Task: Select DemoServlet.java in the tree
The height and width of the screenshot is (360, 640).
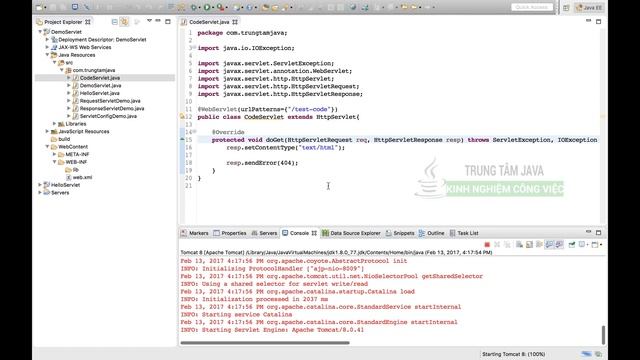Action: [x=100, y=86]
